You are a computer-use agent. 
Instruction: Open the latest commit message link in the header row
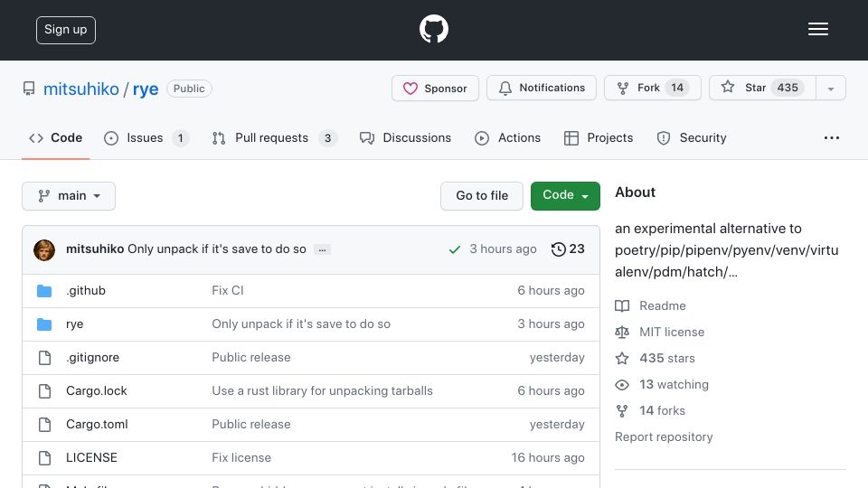click(216, 249)
